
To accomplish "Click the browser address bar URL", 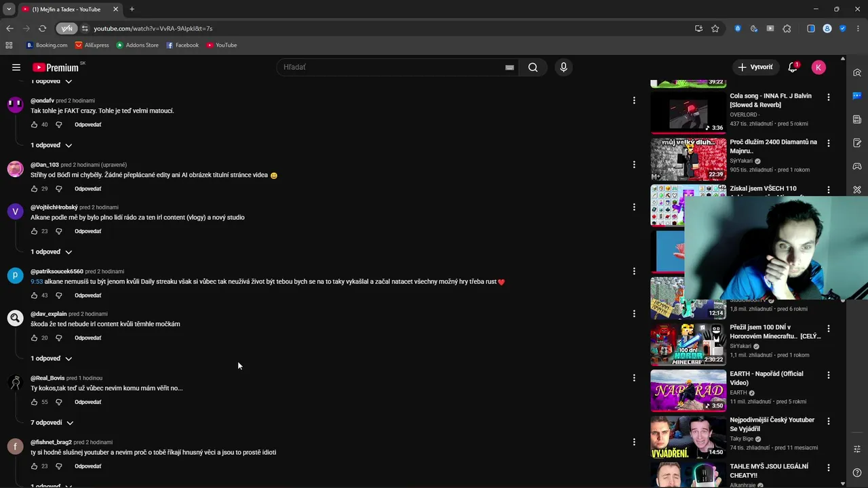I will pos(153,28).
